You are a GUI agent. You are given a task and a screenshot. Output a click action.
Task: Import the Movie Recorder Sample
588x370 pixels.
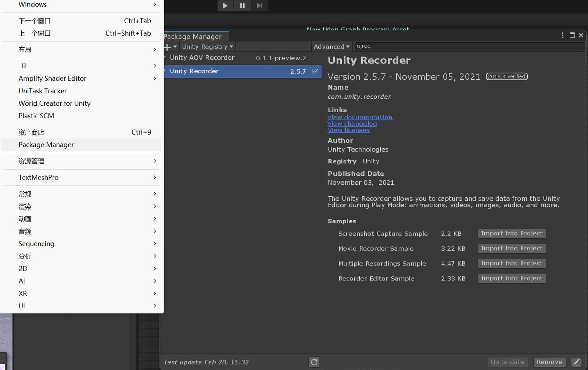512,249
